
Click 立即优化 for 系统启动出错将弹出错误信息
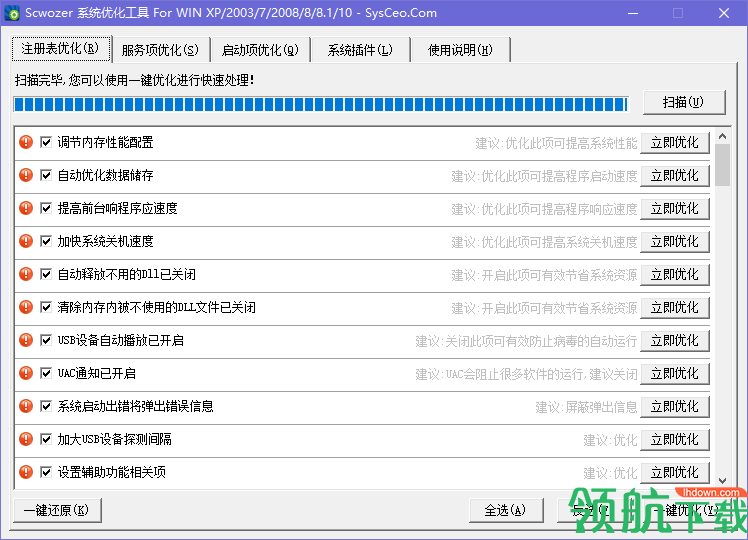(675, 406)
